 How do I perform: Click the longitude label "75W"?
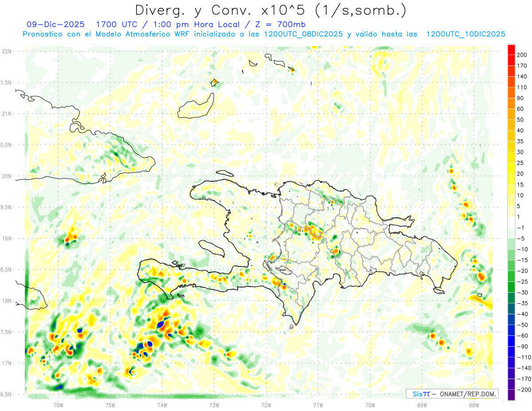(110, 405)
